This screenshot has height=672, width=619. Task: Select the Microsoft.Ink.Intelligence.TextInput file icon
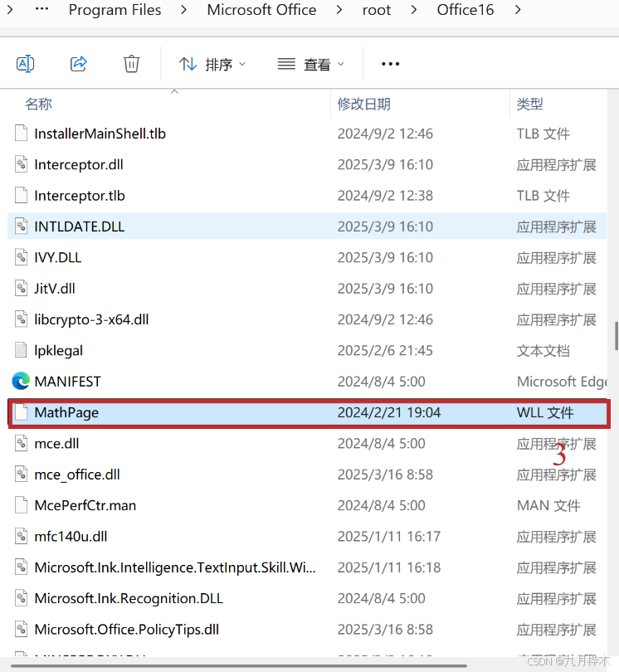click(21, 567)
